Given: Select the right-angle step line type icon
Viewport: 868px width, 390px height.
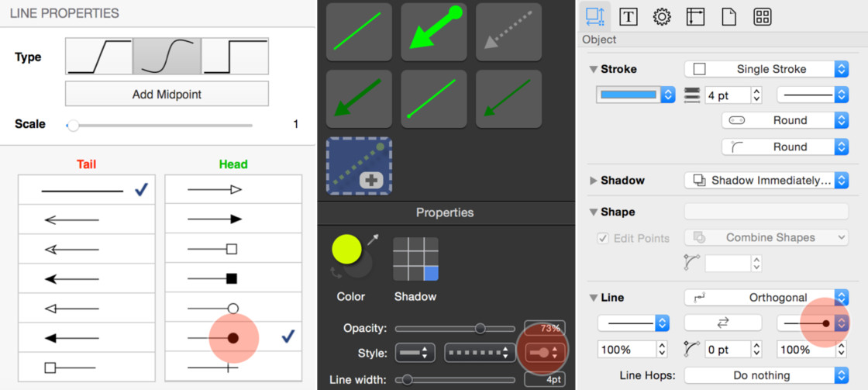Looking at the screenshot, I should tap(235, 57).
